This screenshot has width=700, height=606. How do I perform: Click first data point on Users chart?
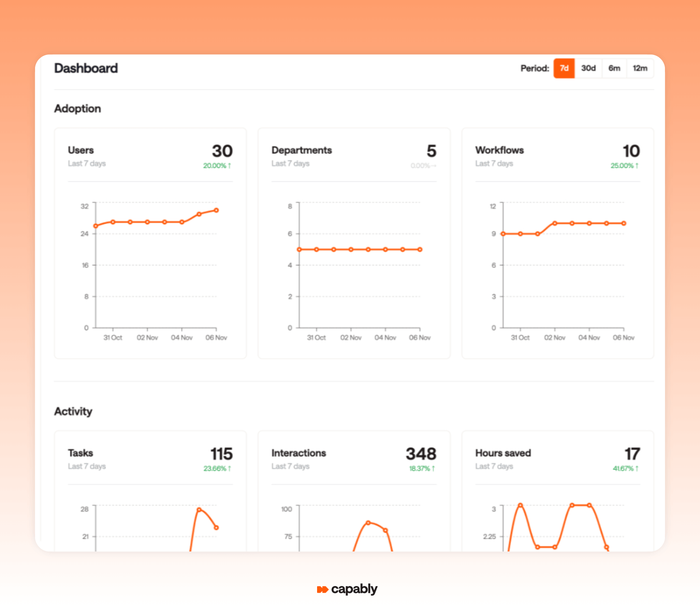point(96,226)
